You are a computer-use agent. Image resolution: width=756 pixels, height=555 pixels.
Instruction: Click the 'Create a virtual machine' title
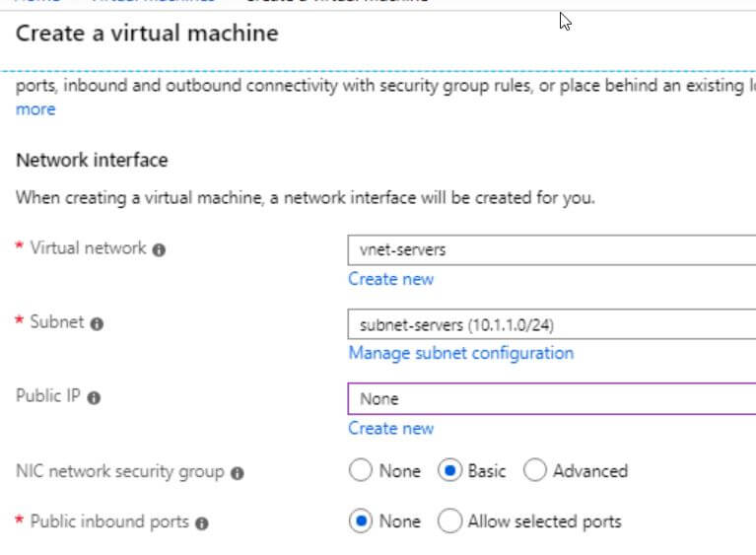point(147,34)
